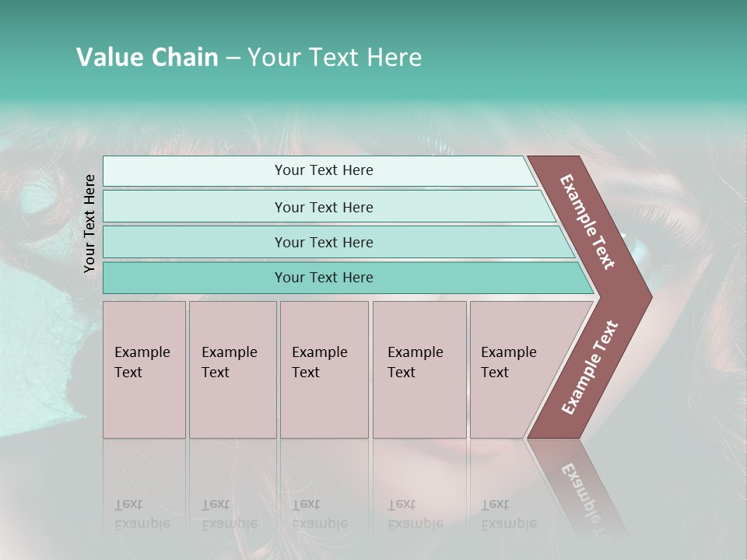Select the third pink 'Example Text' box
Image resolution: width=747 pixels, height=560 pixels.
[324, 369]
